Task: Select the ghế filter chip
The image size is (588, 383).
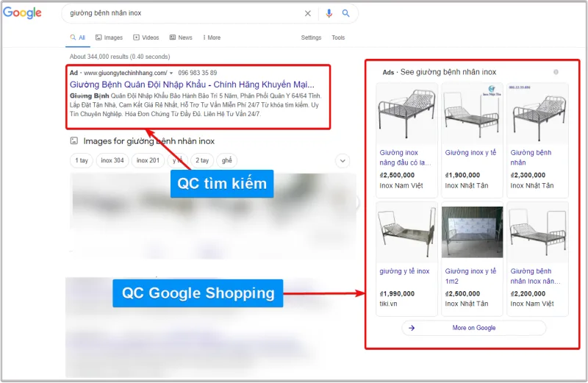Action: point(227,160)
